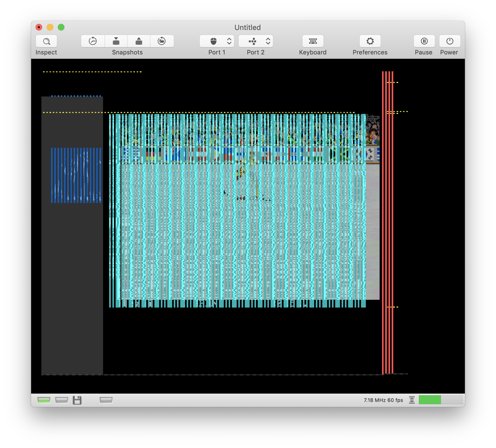Image resolution: width=496 pixels, height=448 pixels.
Task: Open Preferences gear icon
Action: tap(370, 41)
